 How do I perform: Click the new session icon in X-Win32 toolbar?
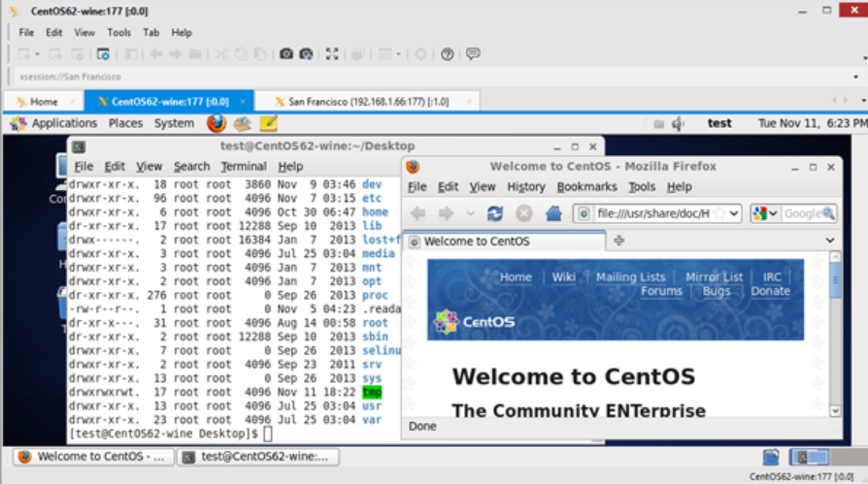point(24,54)
